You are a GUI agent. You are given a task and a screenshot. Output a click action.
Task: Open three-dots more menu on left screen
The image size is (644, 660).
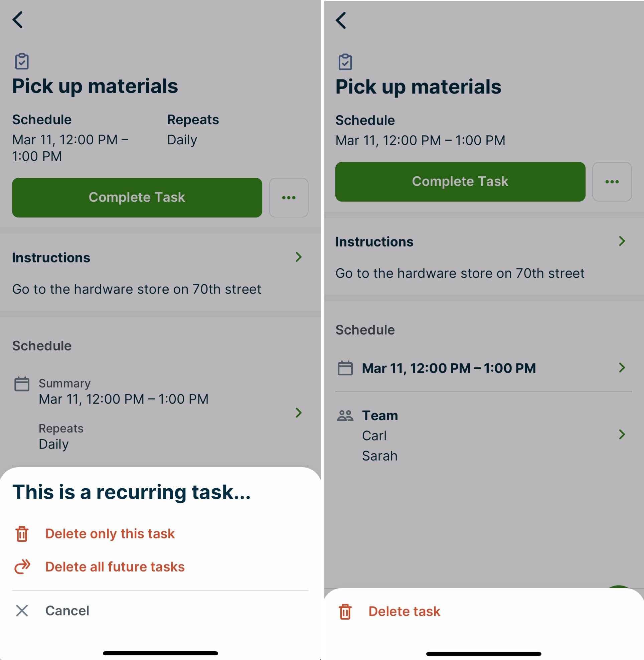(x=289, y=197)
